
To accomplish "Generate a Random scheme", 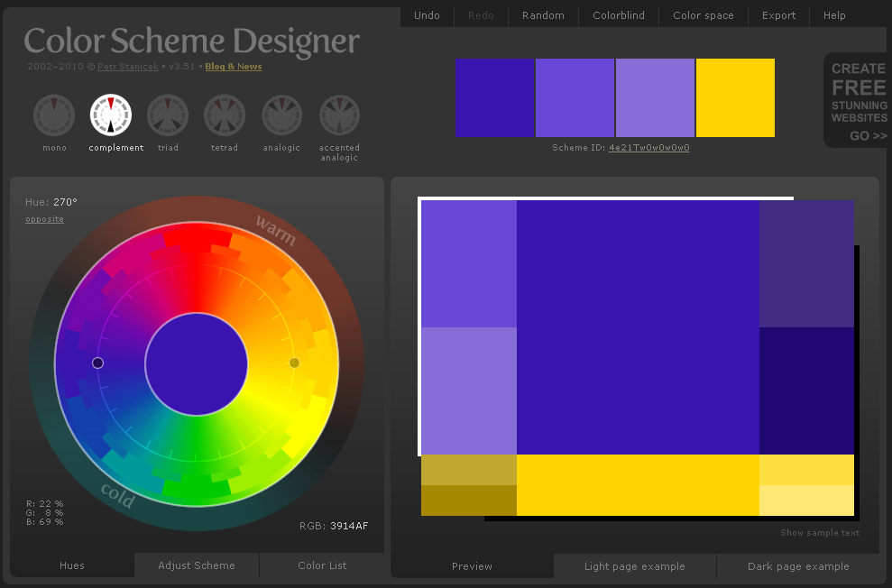I will 543,15.
